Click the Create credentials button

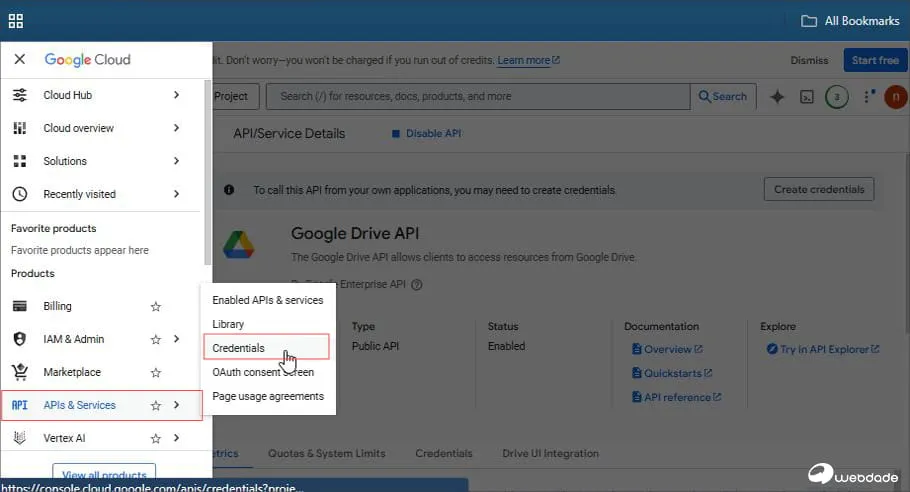click(x=818, y=189)
